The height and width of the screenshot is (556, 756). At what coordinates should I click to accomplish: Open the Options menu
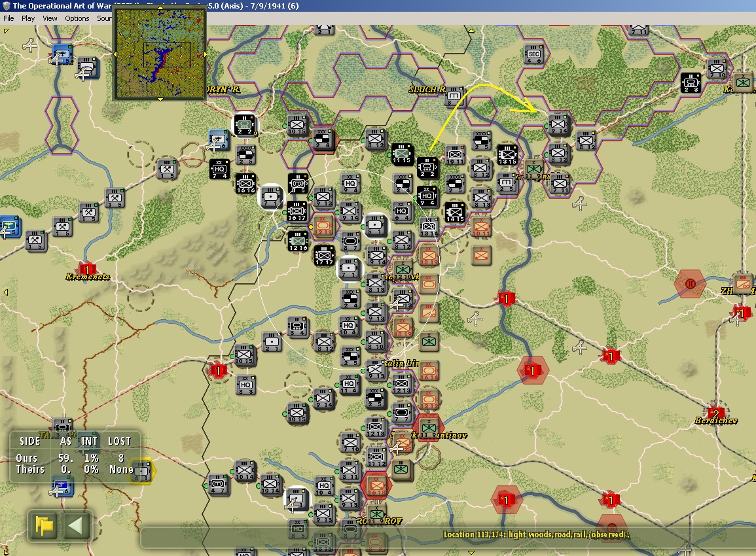pos(77,18)
